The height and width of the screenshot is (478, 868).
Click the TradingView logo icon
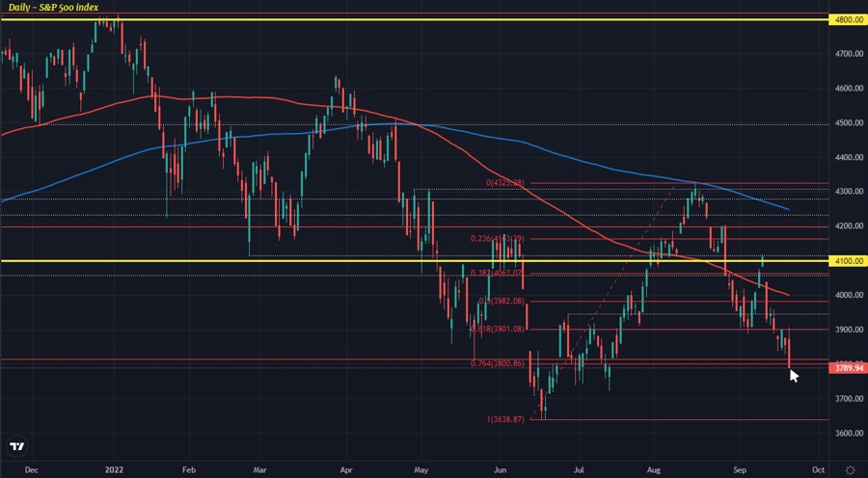[x=17, y=446]
